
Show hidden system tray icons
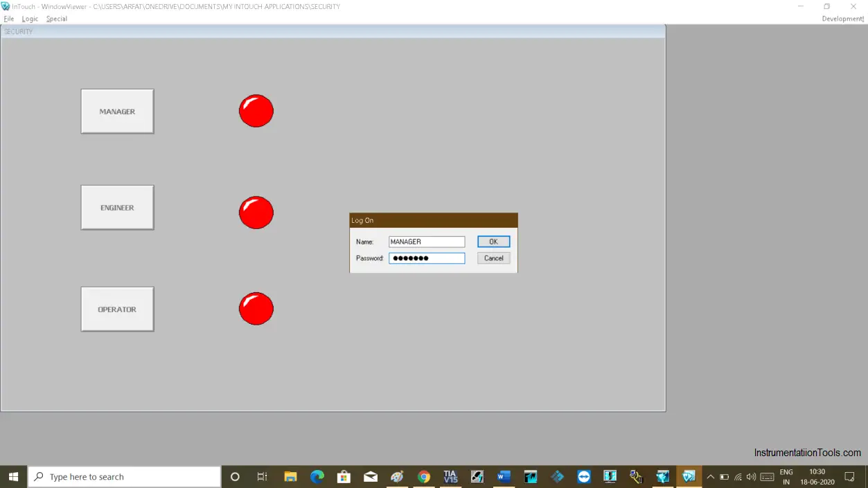point(710,477)
